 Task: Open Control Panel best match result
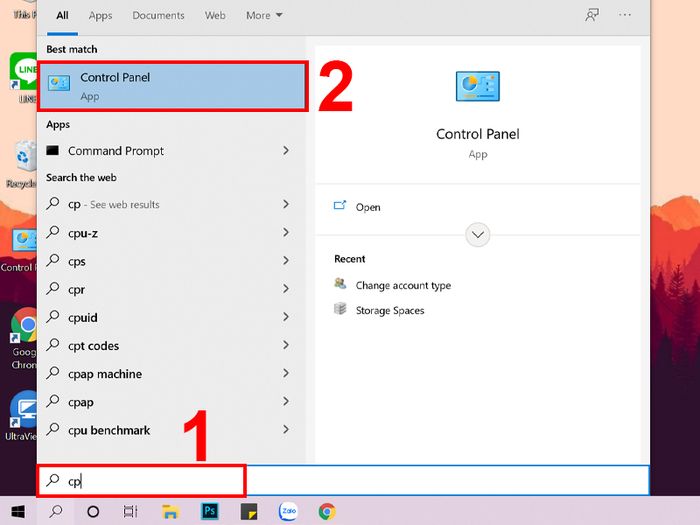(x=173, y=87)
